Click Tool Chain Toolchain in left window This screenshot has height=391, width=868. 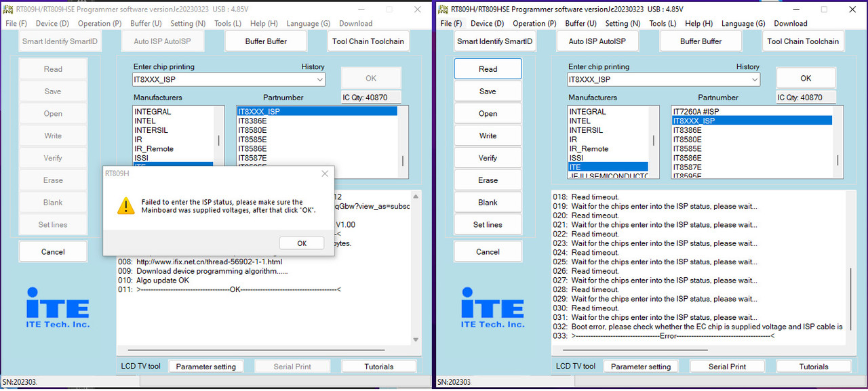(368, 41)
